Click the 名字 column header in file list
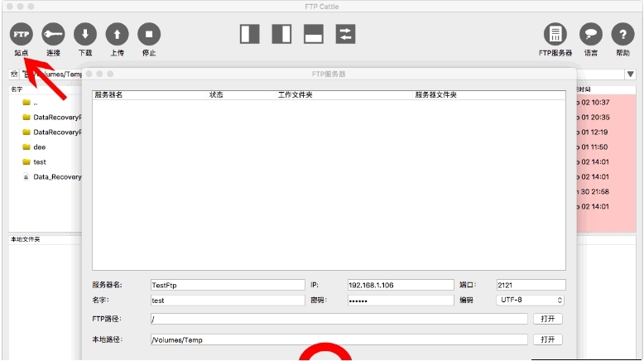This screenshot has height=361, width=644. tap(17, 89)
